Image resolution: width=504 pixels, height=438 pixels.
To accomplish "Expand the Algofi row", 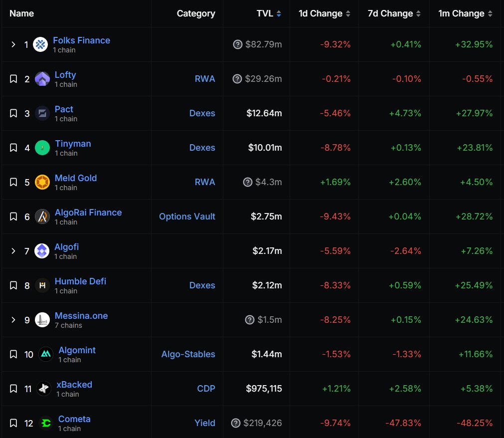I will pyautogui.click(x=13, y=251).
